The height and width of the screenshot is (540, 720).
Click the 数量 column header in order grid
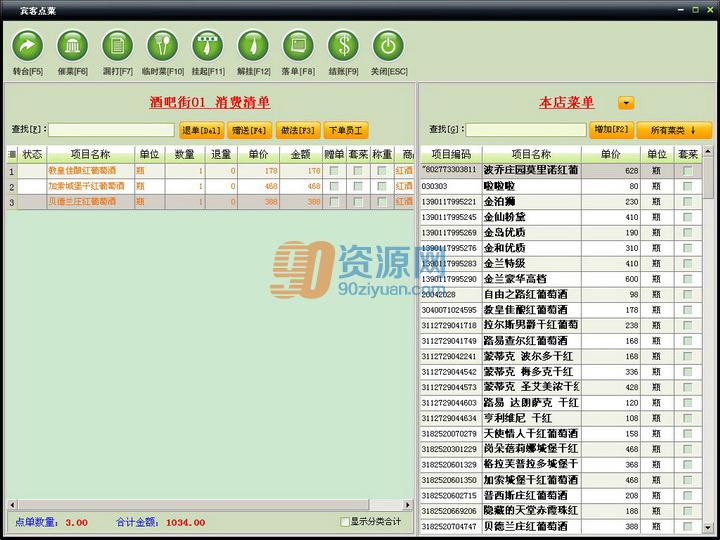(x=185, y=154)
